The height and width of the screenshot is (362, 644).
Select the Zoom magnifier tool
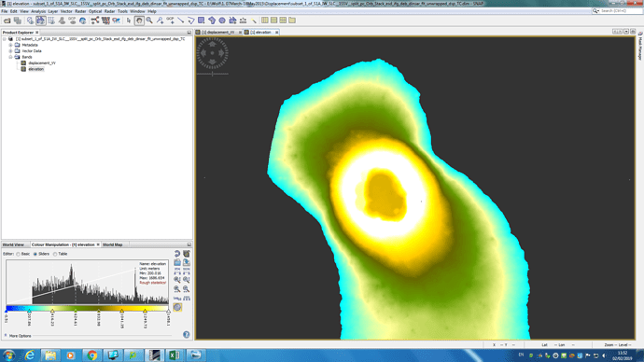149,21
